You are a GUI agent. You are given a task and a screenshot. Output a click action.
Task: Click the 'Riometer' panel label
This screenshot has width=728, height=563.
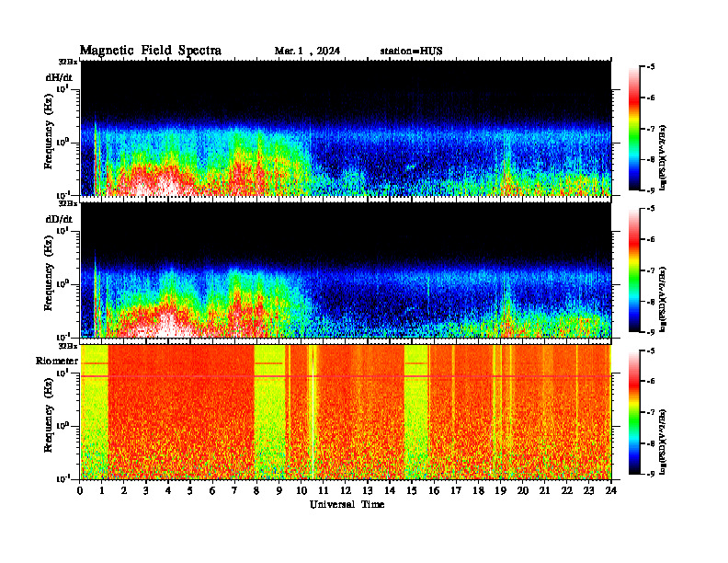57,361
